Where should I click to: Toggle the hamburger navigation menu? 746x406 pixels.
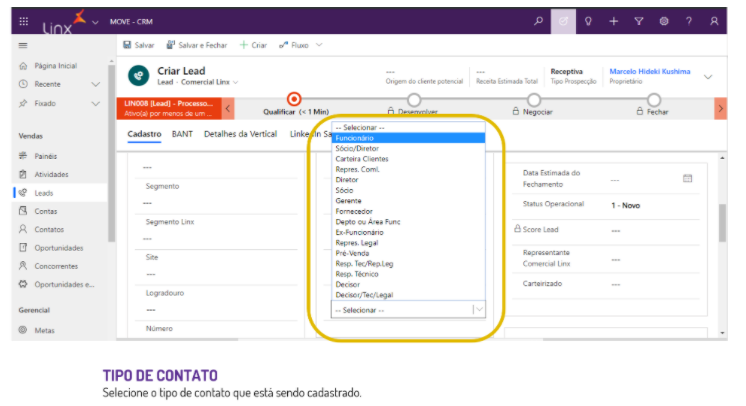pyautogui.click(x=23, y=46)
